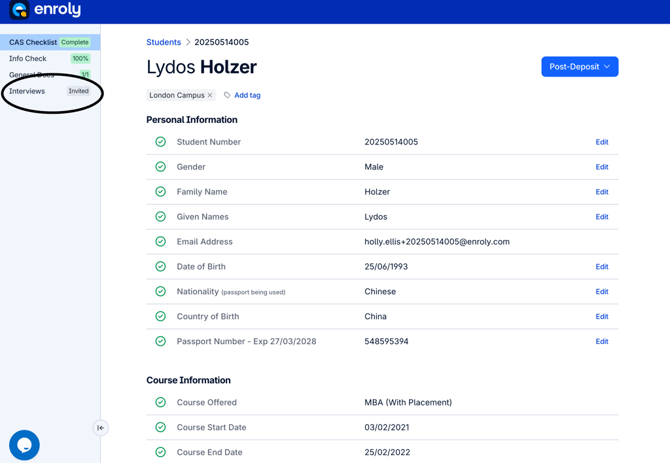Image resolution: width=670 pixels, height=463 pixels.
Task: Click the course value MBA (With Placement)
Action: click(408, 402)
